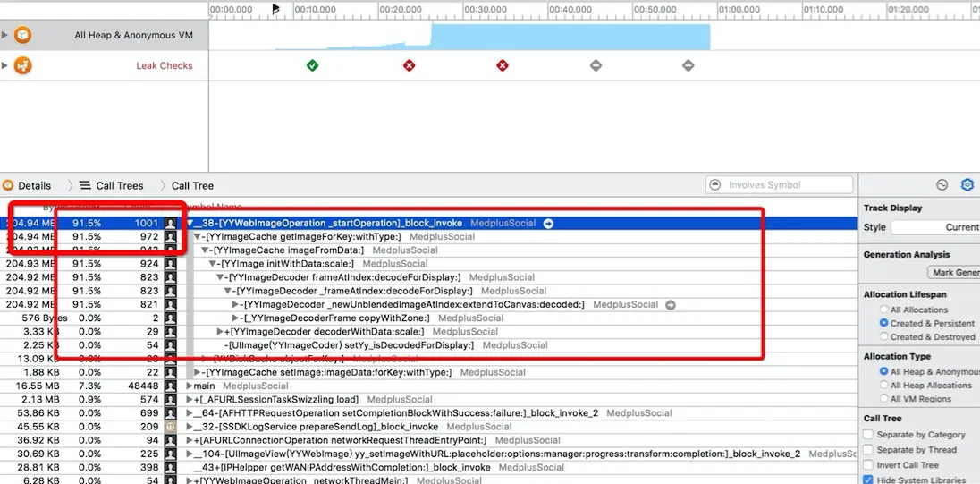Click person icon in copyWithZone row
The width and height of the screenshot is (980, 484).
170,318
